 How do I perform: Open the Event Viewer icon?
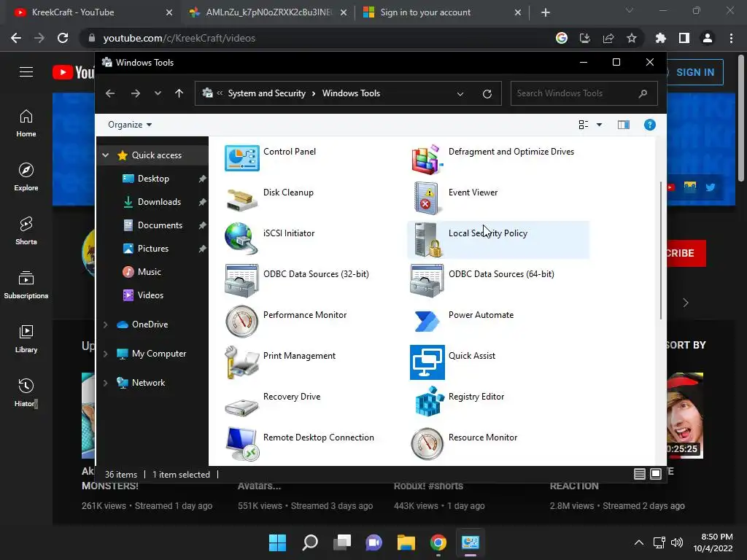[427, 198]
